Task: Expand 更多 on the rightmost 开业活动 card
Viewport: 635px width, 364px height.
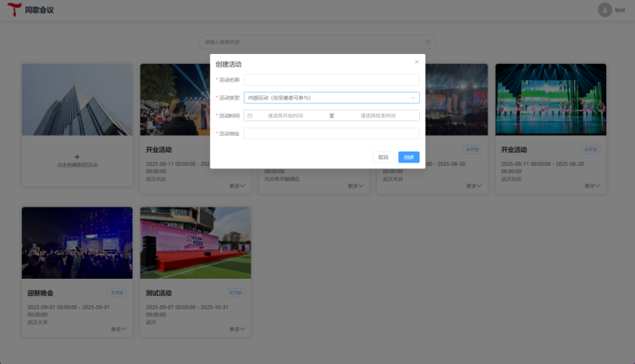Action: [592, 186]
